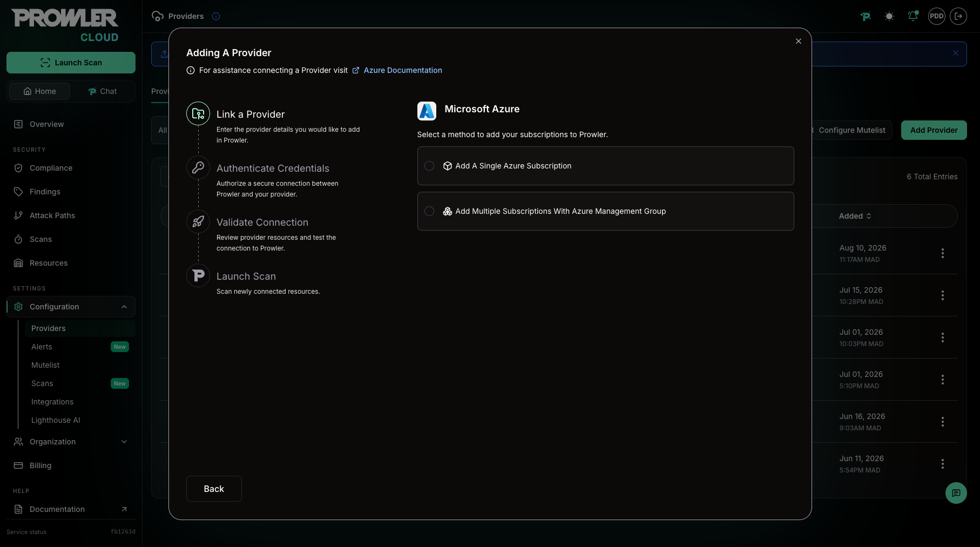Toggle the light/dark theme sun icon
This screenshot has width=980, height=547.
[x=889, y=16]
